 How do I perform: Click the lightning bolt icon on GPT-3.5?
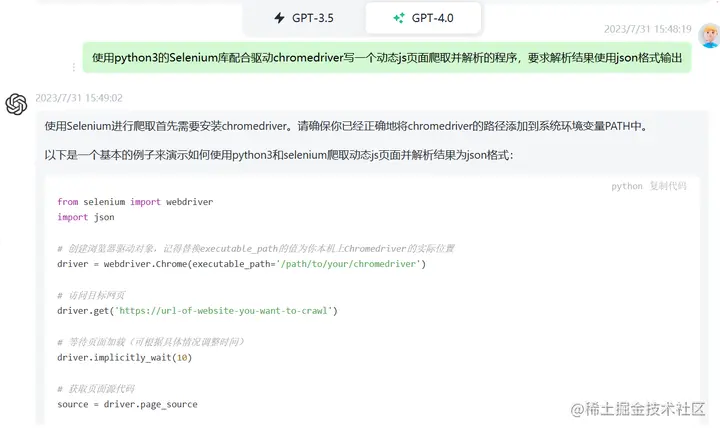point(279,18)
